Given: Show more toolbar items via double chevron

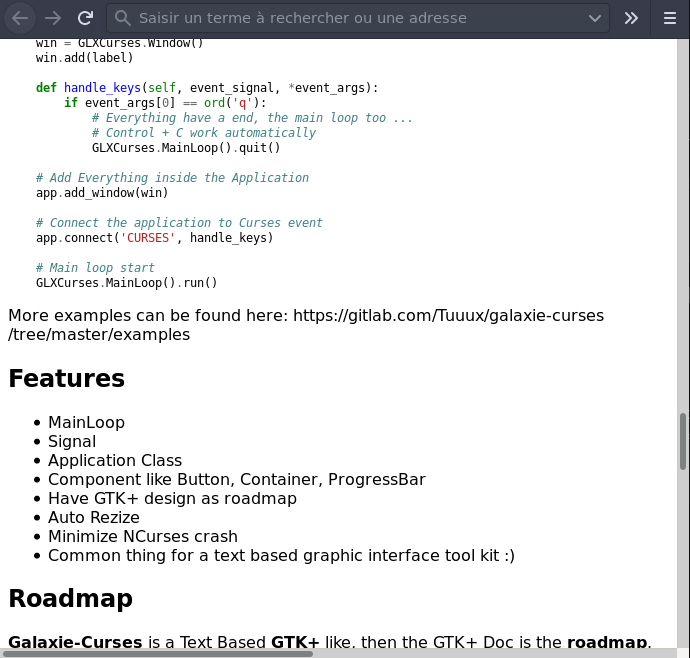Looking at the screenshot, I should tap(631, 18).
